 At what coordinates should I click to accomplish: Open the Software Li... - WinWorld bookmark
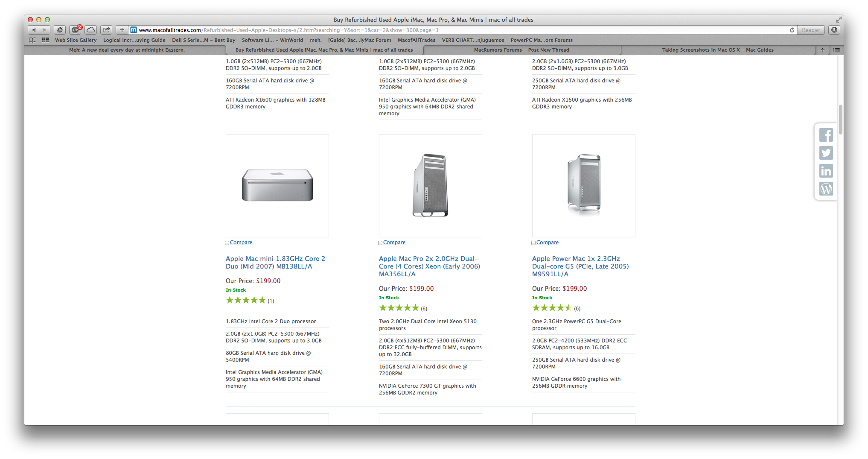point(272,40)
